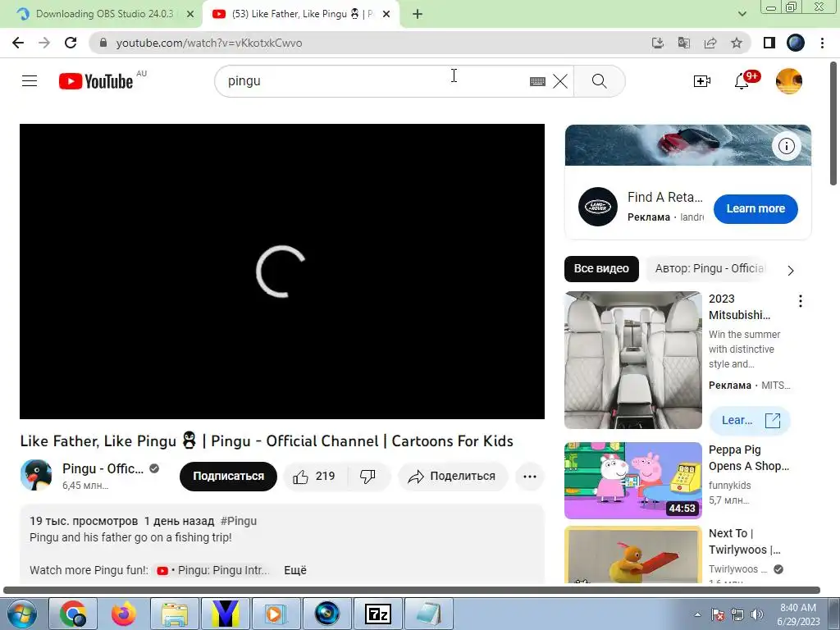Select the Like Father, Like Pingu tab
This screenshot has height=630, width=840.
pyautogui.click(x=302, y=14)
